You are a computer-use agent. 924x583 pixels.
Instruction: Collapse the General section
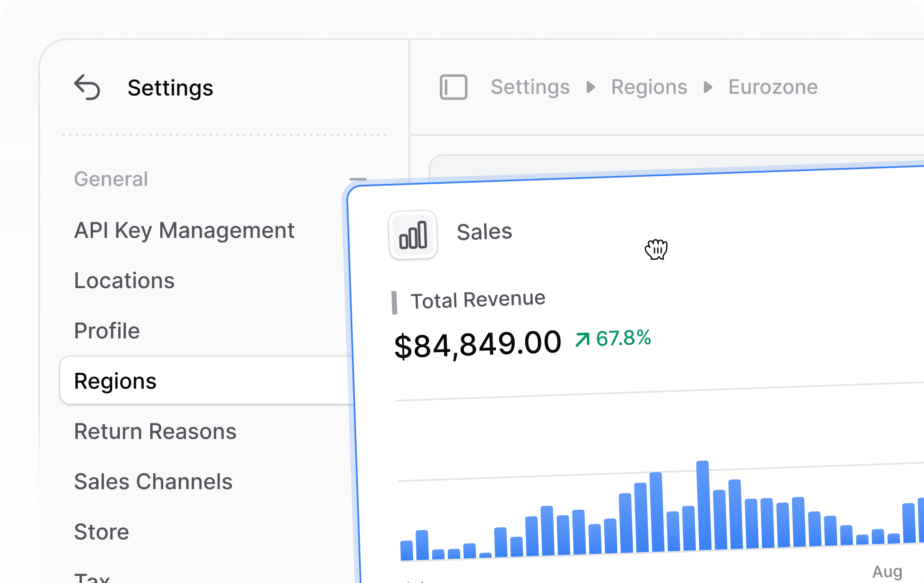[358, 179]
